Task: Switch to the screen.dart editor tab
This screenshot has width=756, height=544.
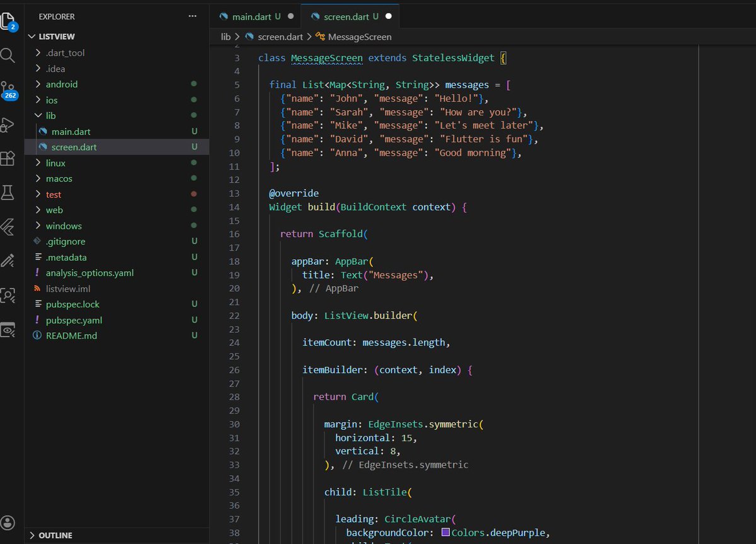Action: (350, 16)
